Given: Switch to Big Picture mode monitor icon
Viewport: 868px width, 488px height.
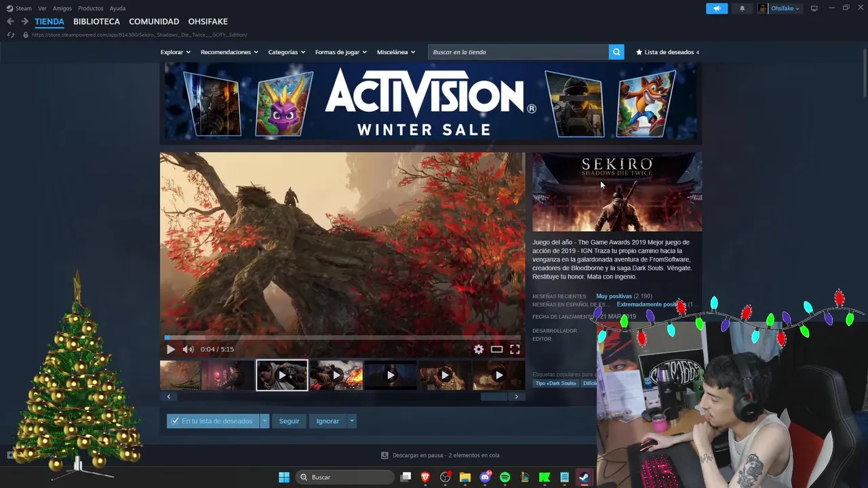Looking at the screenshot, I should 814,8.
